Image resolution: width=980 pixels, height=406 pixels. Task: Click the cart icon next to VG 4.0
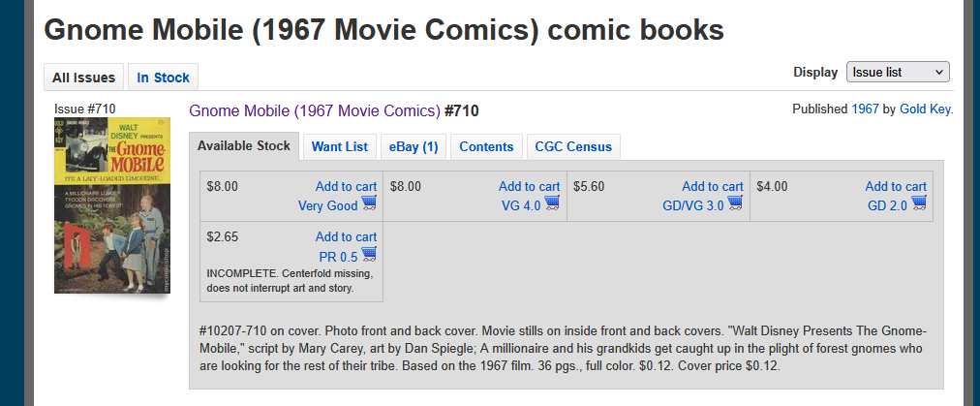(552, 203)
